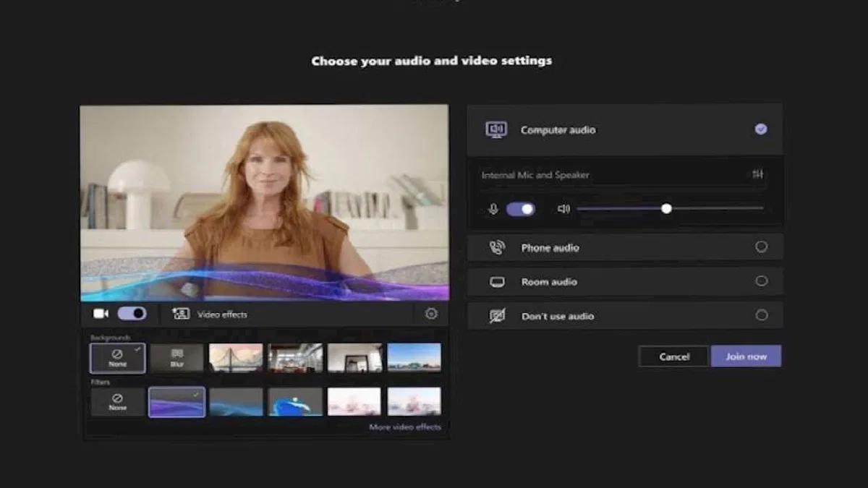Click the Room audio screen icon

497,282
